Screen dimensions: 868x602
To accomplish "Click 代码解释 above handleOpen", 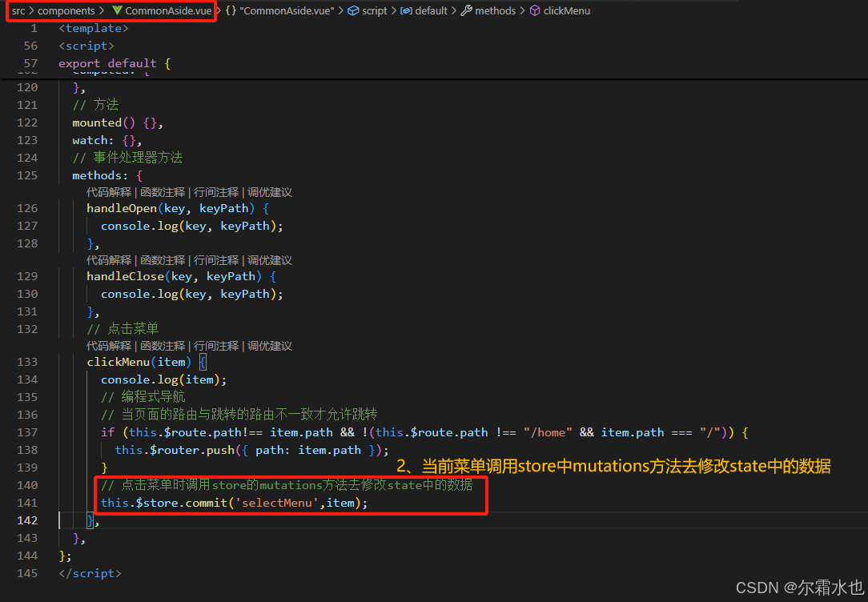I will tap(109, 192).
